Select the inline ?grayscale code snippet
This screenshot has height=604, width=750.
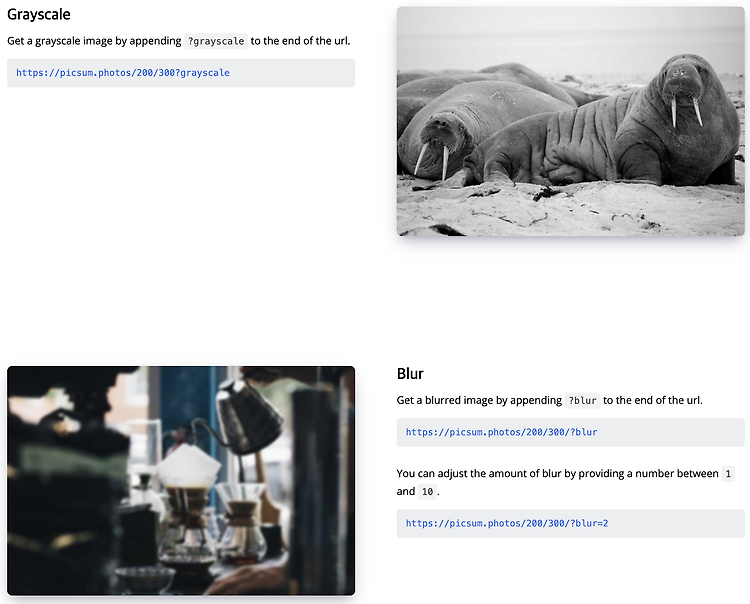pos(216,41)
